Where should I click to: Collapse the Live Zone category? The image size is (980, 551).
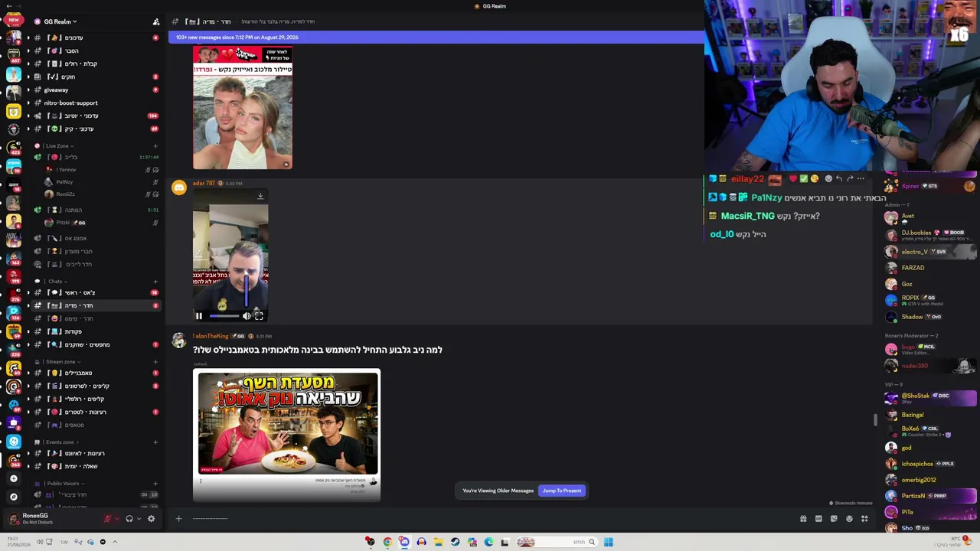[x=57, y=145]
